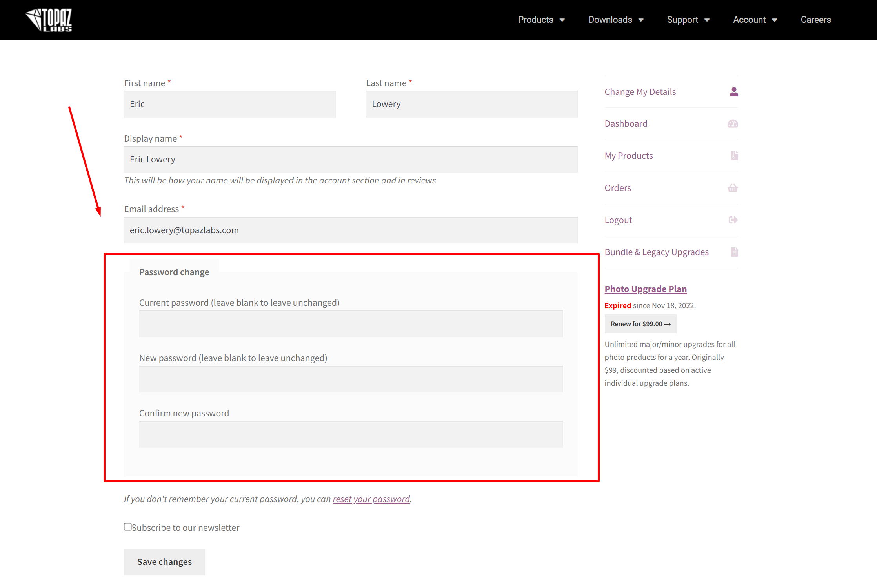Expand the Products dropdown menu
877x588 pixels.
click(541, 20)
